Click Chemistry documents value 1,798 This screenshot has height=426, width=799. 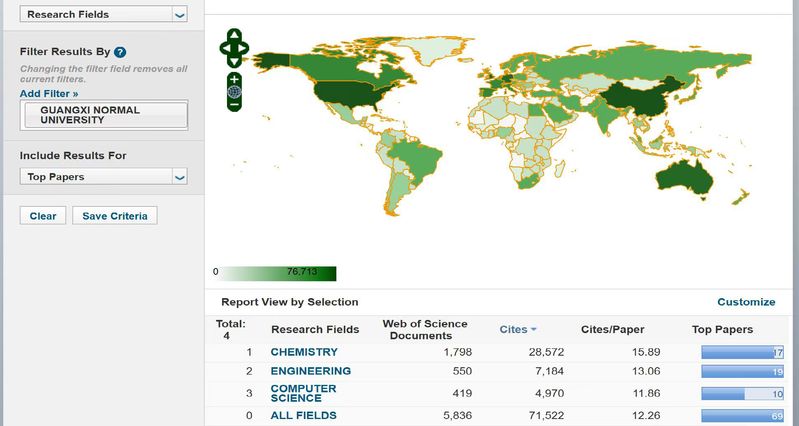[x=458, y=352]
